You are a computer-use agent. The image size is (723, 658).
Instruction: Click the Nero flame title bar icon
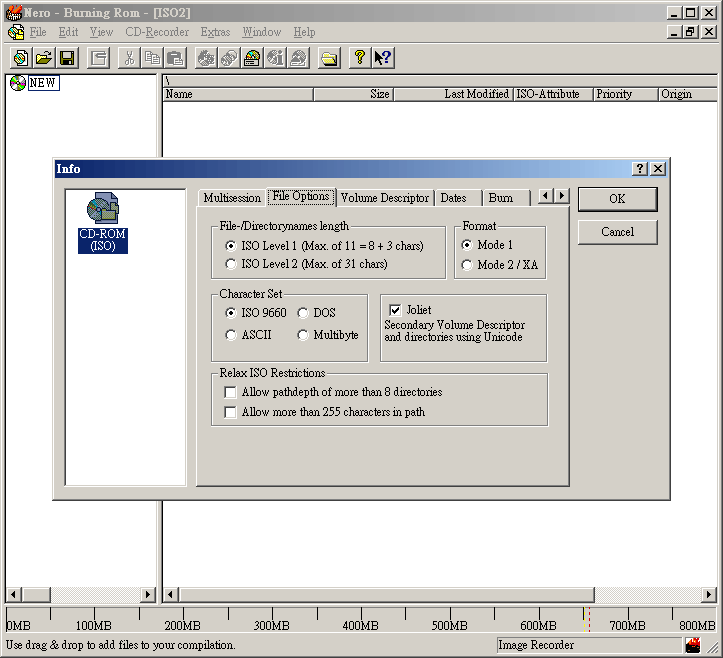[x=14, y=12]
